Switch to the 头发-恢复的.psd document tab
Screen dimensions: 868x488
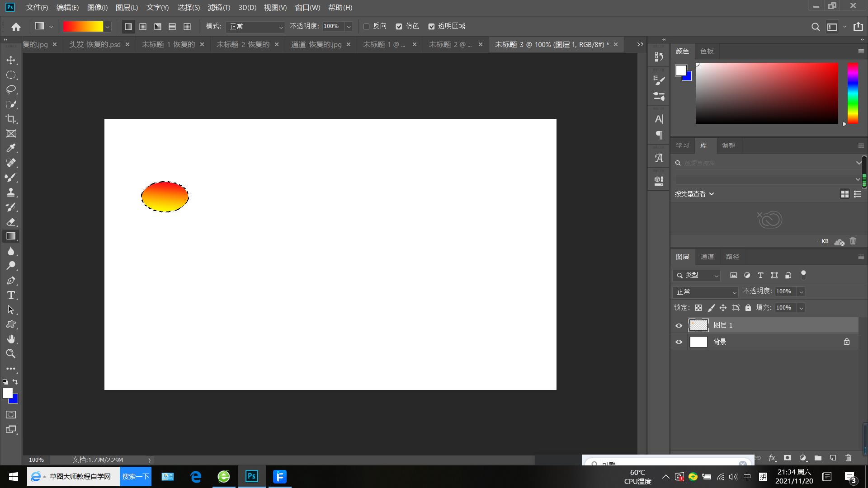tap(95, 44)
